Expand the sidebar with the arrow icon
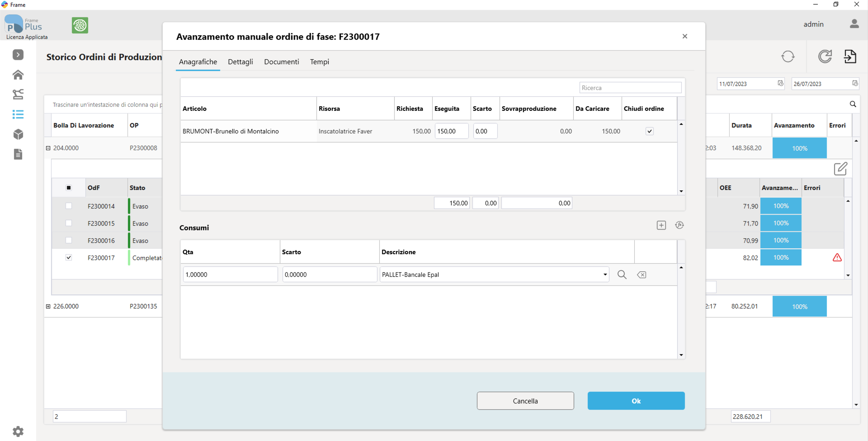Image resolution: width=868 pixels, height=441 pixels. click(x=18, y=55)
